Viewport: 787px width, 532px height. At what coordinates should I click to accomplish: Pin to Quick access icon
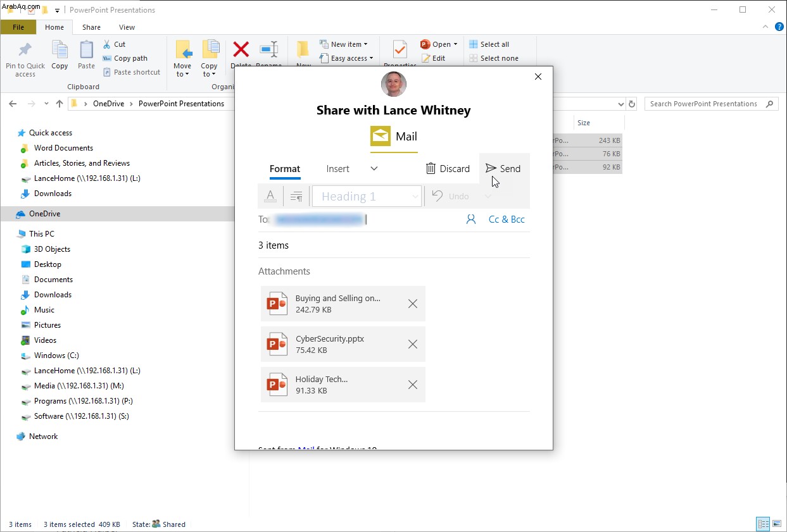pos(25,50)
